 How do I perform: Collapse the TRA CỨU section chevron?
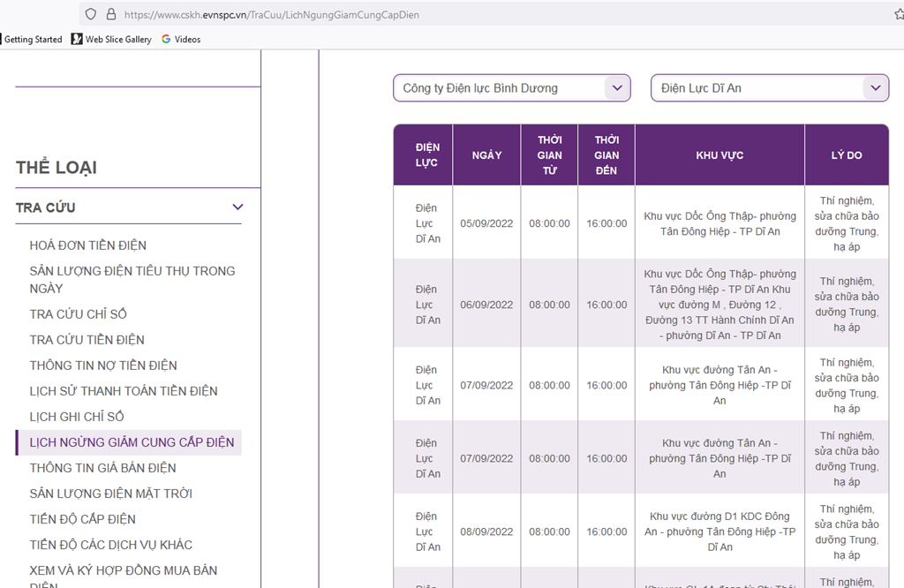coord(237,207)
